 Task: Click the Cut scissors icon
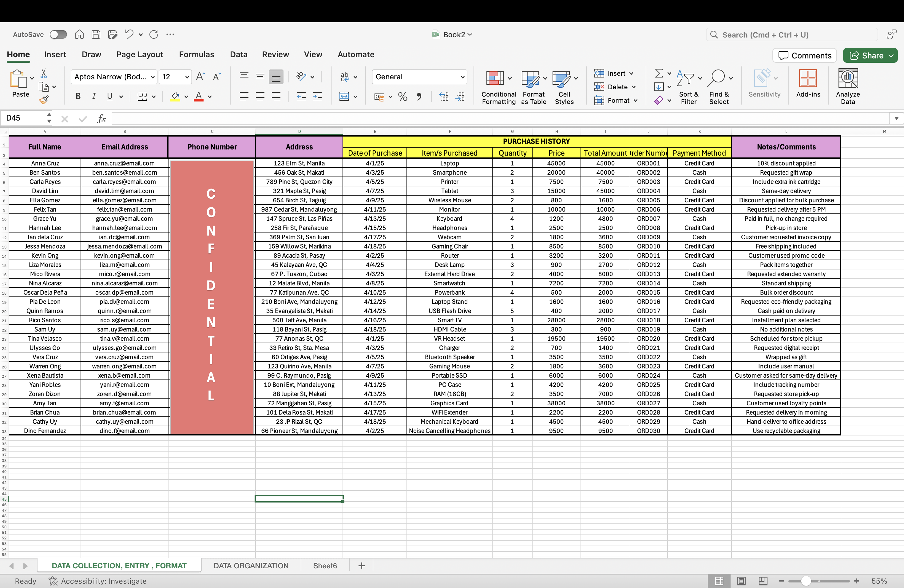point(44,73)
